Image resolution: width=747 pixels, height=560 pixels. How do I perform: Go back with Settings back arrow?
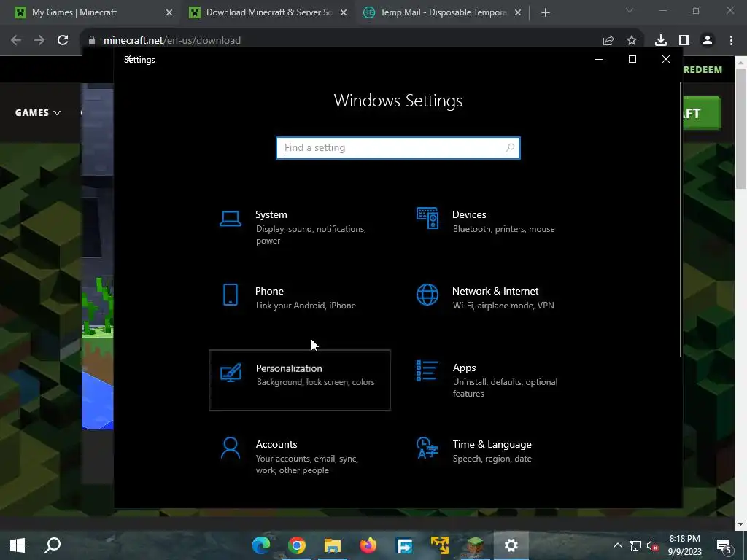tap(128, 59)
